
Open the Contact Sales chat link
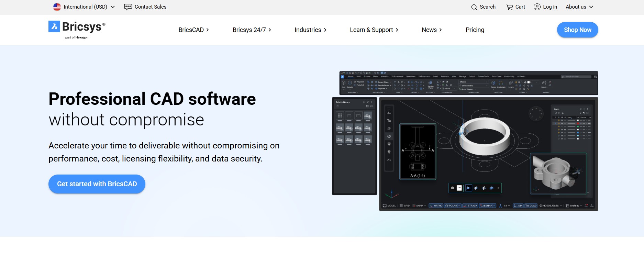pos(145,7)
